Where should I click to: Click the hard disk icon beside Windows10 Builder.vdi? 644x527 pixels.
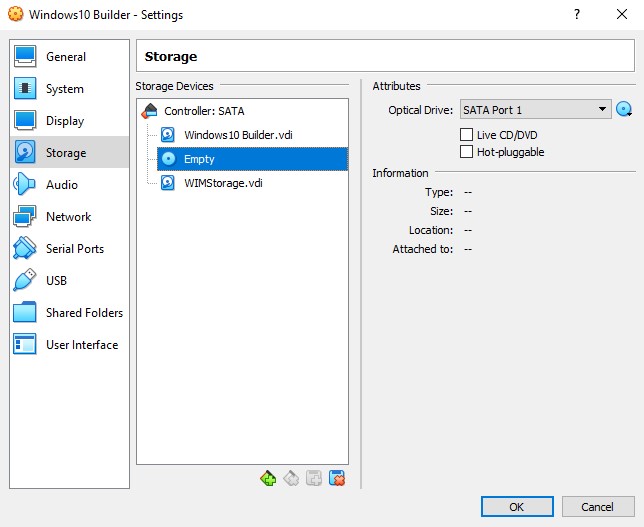pyautogui.click(x=168, y=135)
